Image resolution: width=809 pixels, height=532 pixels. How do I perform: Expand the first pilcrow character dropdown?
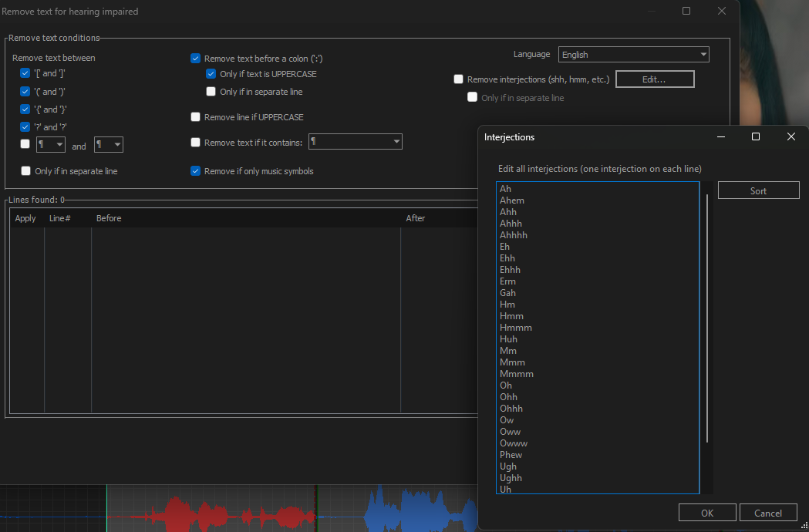tap(50, 144)
